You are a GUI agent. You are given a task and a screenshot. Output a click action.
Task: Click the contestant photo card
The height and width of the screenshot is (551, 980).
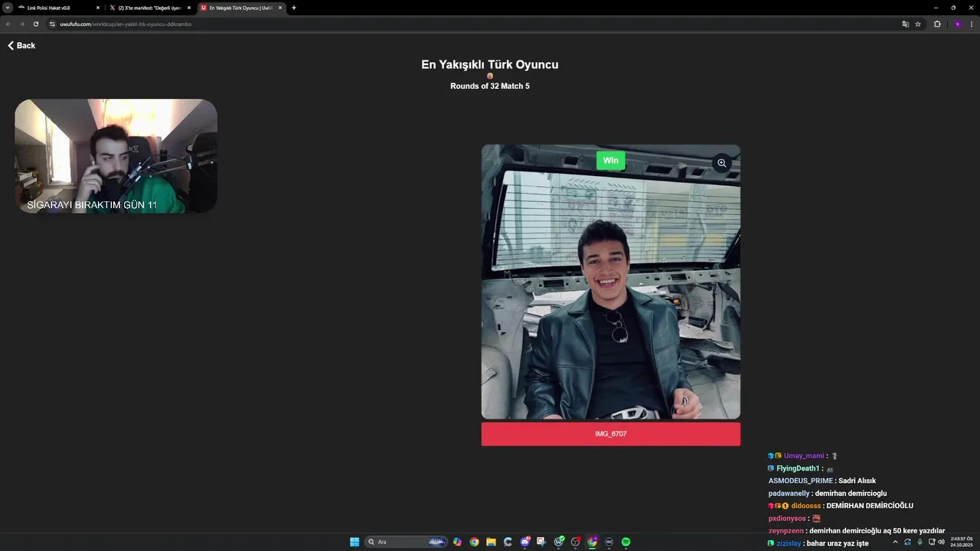point(610,282)
